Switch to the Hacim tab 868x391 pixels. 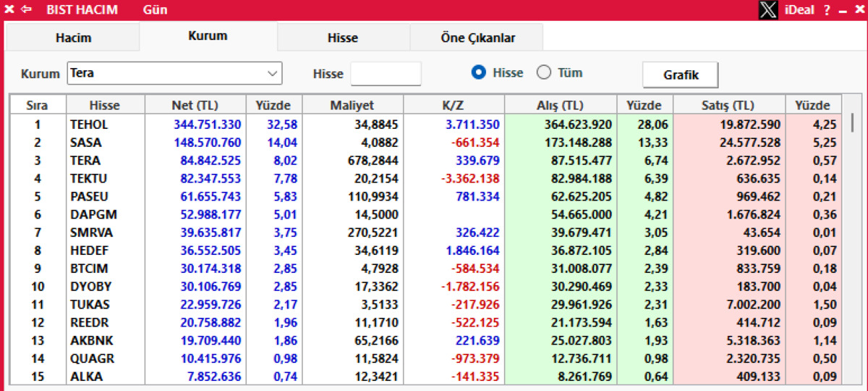[x=73, y=38]
